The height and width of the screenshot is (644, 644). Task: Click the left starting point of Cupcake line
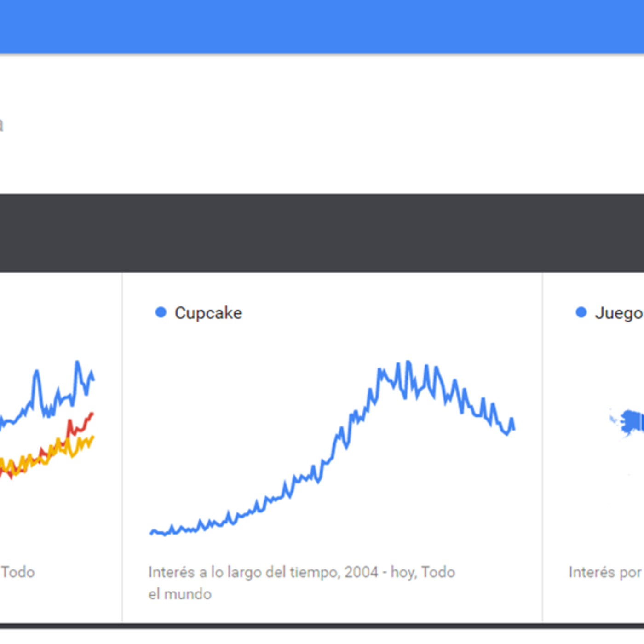[152, 532]
